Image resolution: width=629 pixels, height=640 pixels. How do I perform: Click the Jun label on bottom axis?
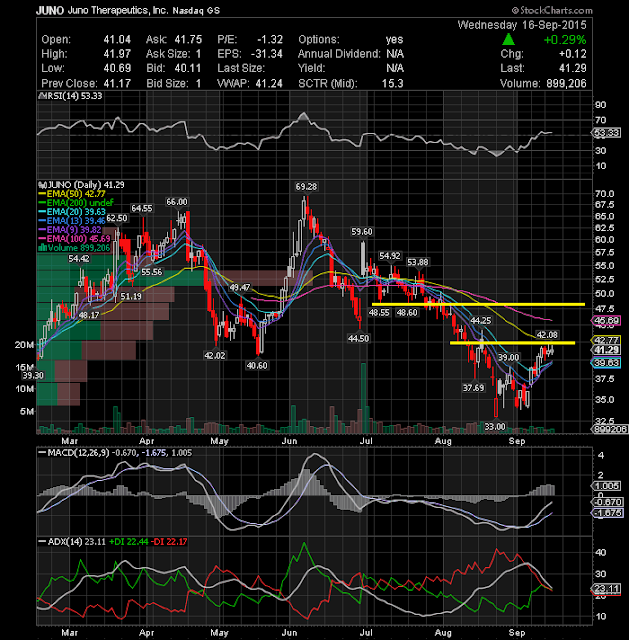(289, 633)
